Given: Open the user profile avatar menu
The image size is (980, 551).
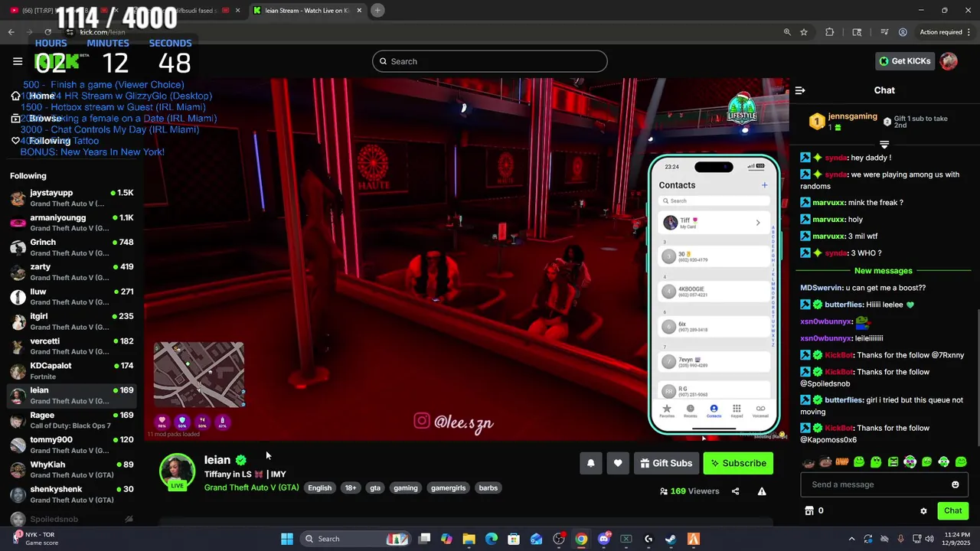Looking at the screenshot, I should point(949,61).
